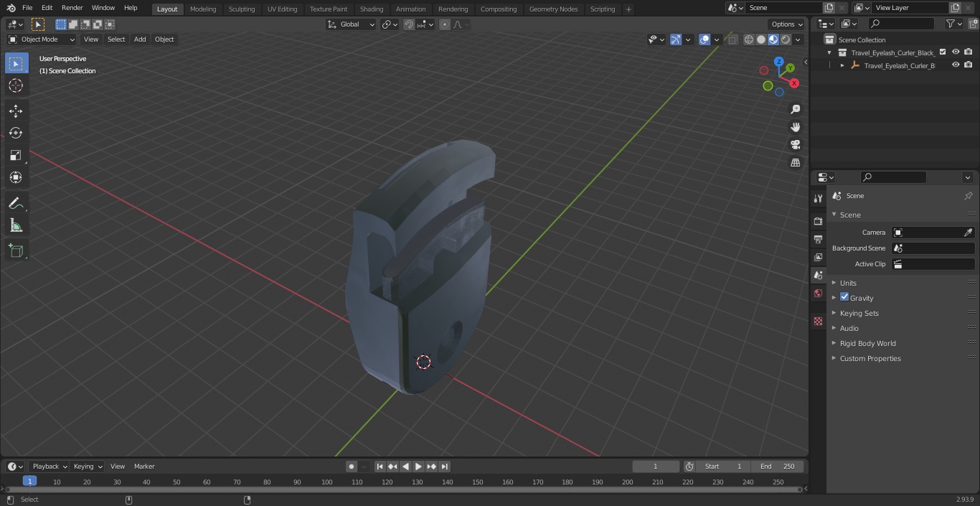Viewport: 980px width, 506px height.
Task: Expand the Units panel
Action: (x=848, y=283)
